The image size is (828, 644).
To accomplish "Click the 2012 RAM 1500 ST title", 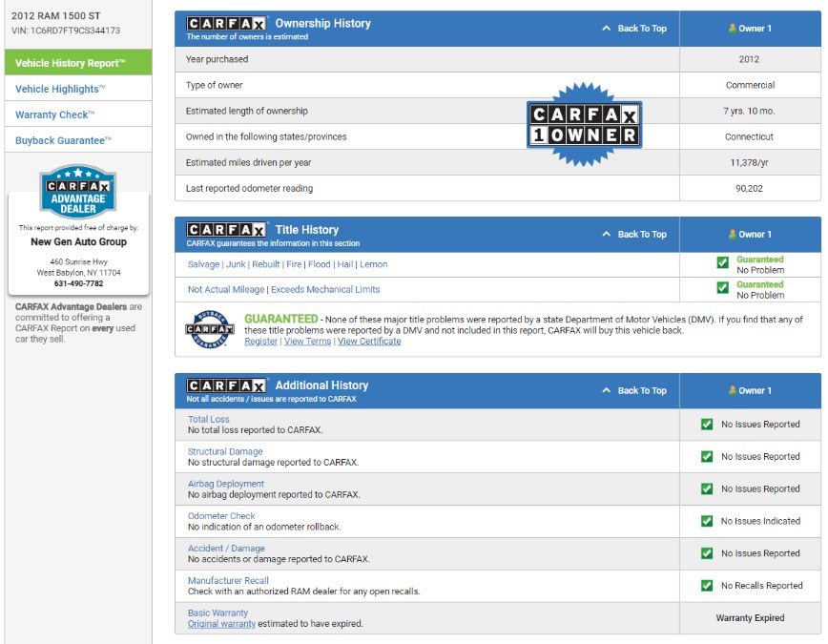I will tap(56, 16).
